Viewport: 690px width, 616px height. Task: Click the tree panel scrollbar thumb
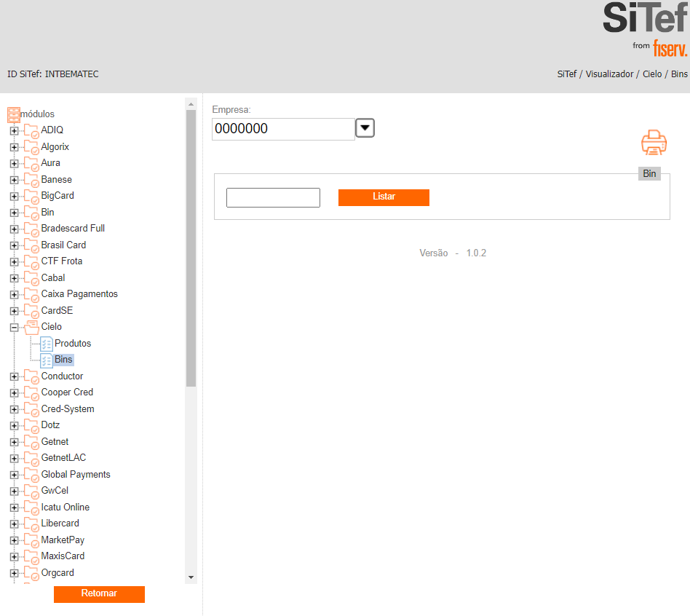pyautogui.click(x=191, y=249)
